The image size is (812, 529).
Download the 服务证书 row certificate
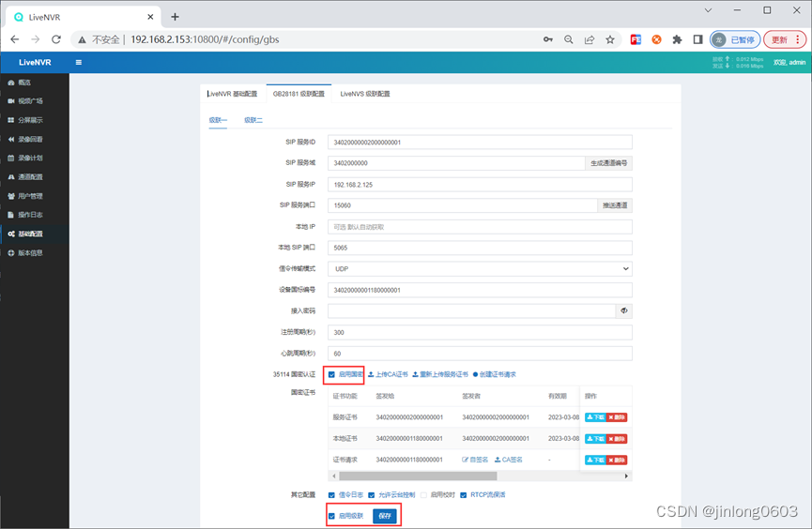[595, 417]
